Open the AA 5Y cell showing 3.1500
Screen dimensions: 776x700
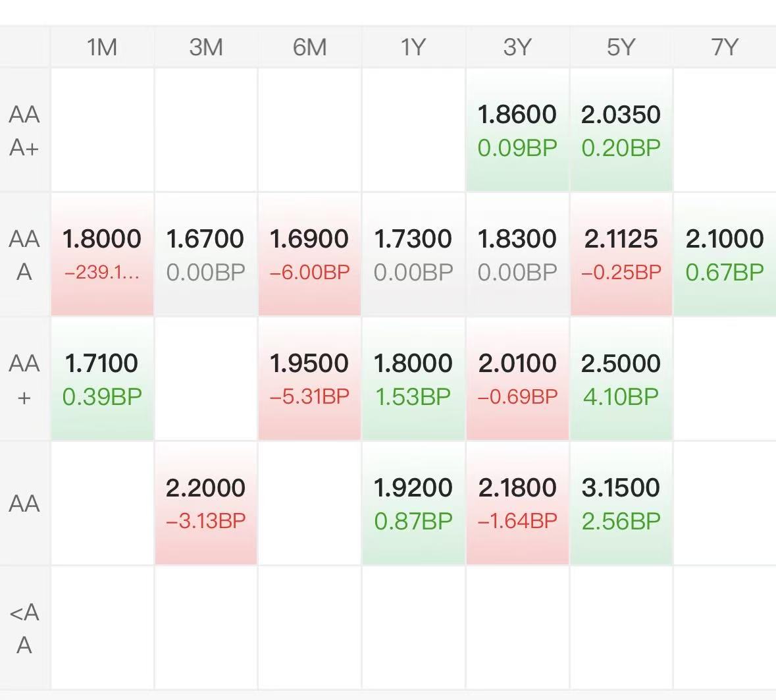click(621, 504)
